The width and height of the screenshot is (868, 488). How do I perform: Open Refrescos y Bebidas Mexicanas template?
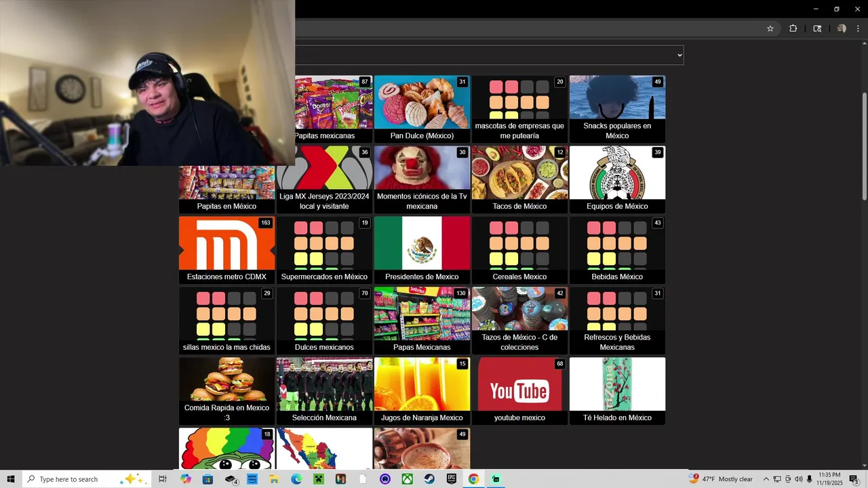tap(617, 320)
